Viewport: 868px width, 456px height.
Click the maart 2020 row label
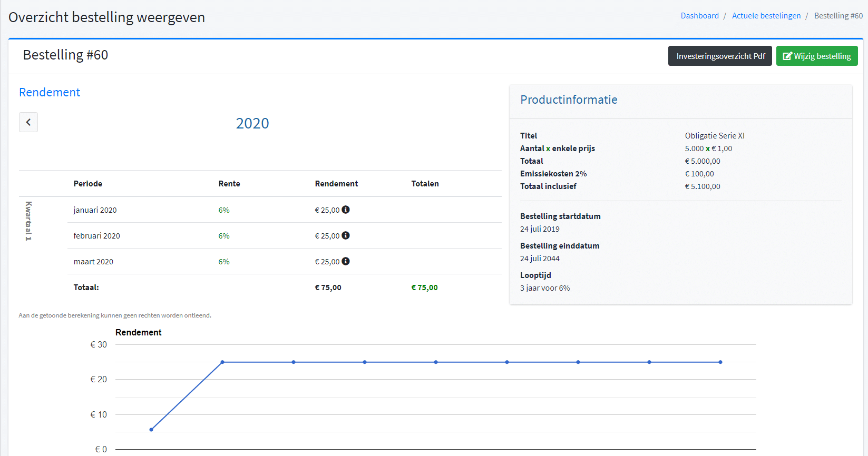[93, 262]
